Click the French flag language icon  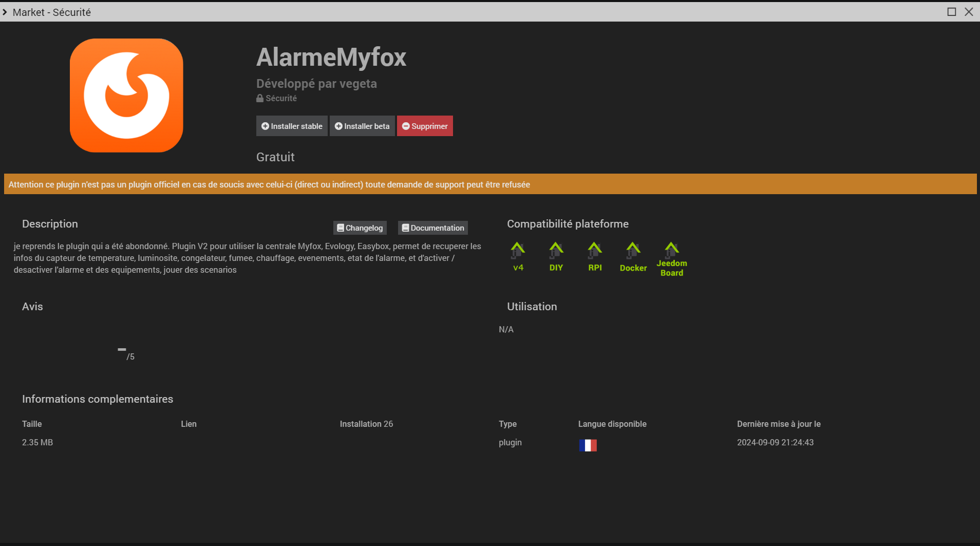tap(588, 445)
